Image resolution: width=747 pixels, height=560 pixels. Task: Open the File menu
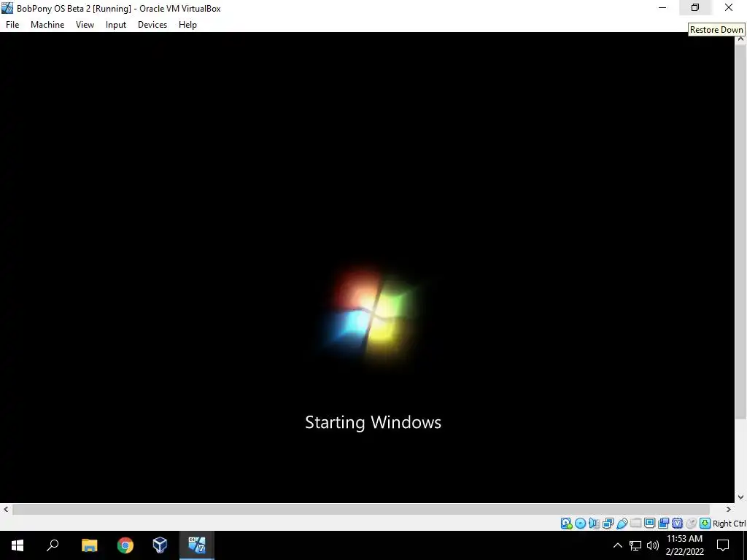point(12,25)
